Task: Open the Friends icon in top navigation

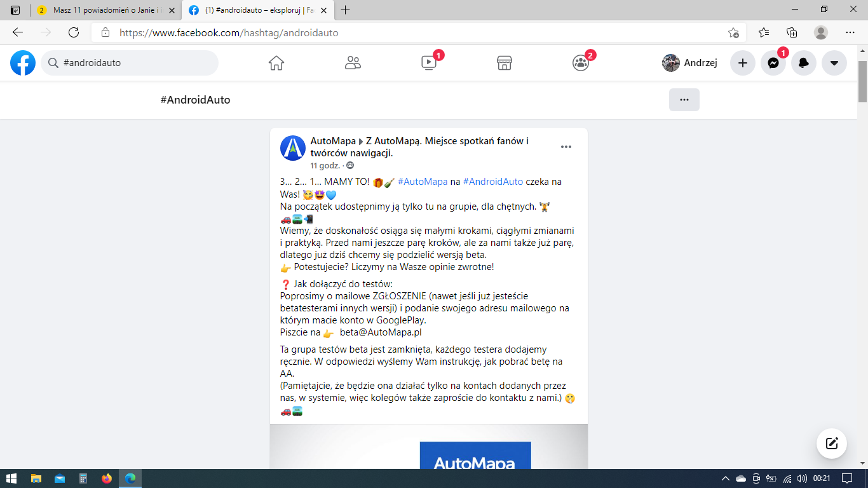Action: [353, 63]
